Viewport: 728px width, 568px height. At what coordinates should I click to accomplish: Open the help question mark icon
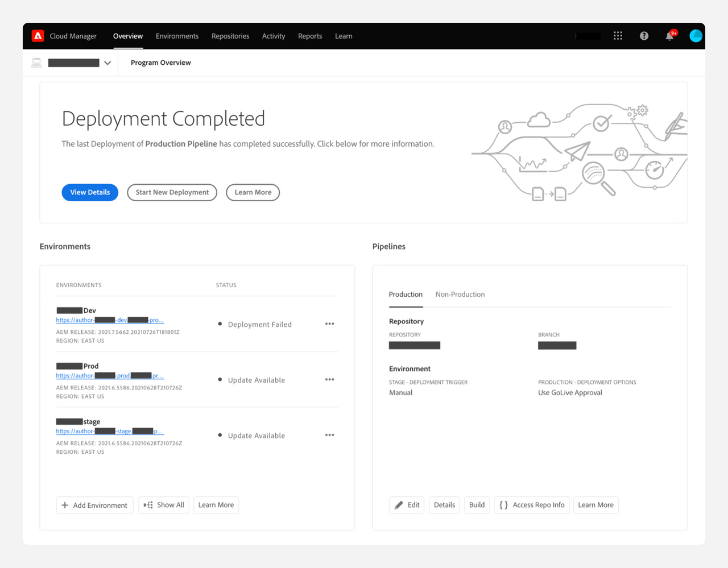(644, 36)
